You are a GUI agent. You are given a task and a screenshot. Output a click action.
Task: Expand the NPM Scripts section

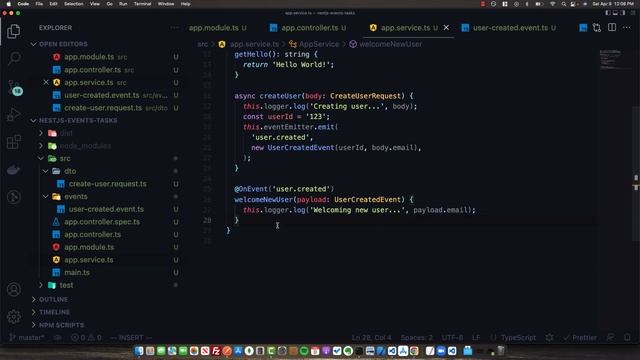click(x=61, y=325)
